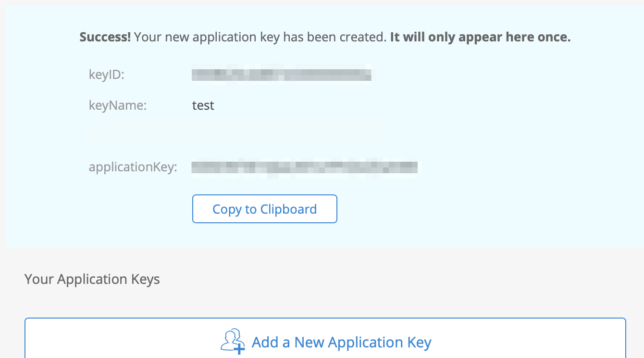Click the keyName: label
This screenshot has height=358, width=644.
pos(118,105)
